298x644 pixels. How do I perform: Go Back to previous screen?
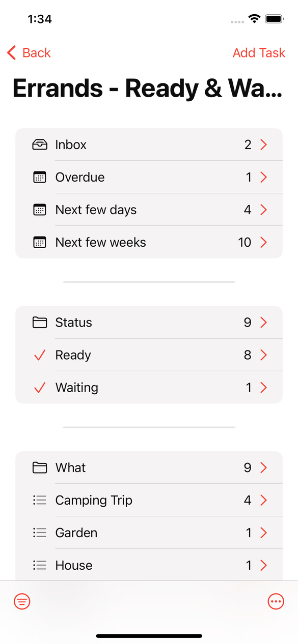tap(29, 53)
